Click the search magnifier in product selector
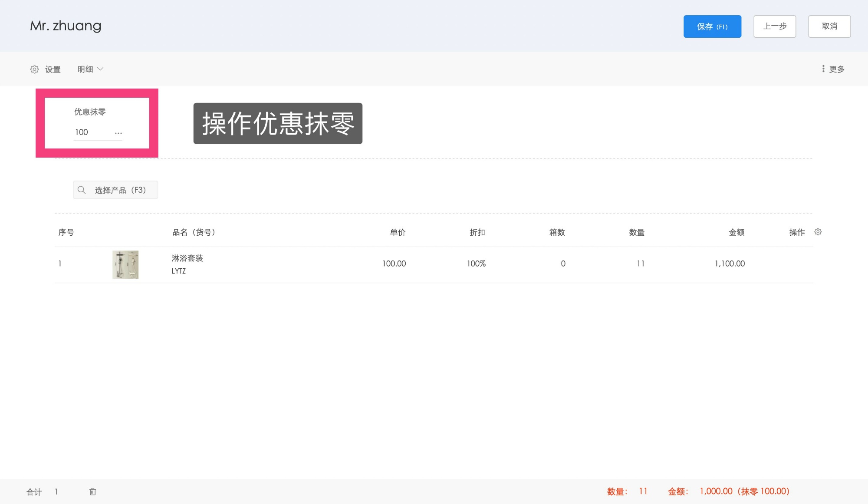 [x=82, y=190]
